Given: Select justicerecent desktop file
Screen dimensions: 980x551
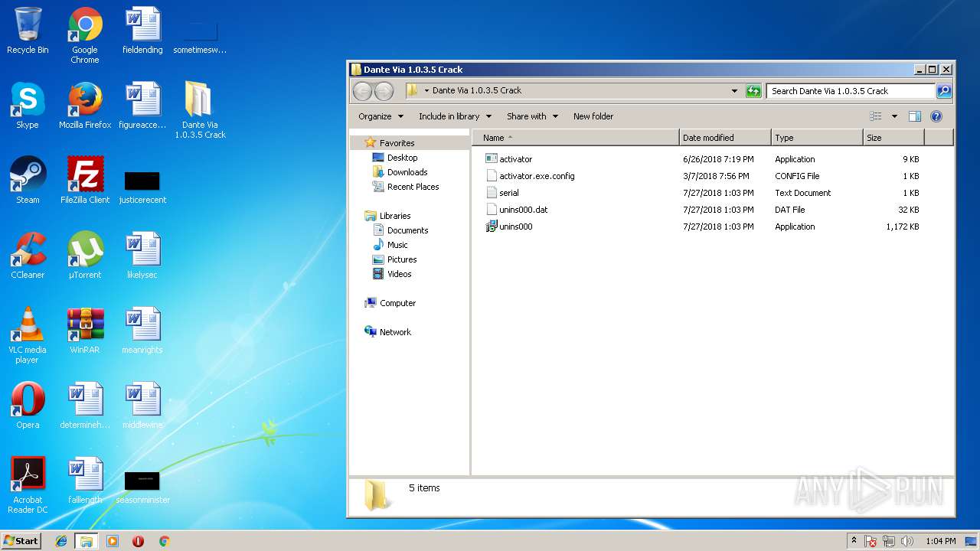Looking at the screenshot, I should click(142, 187).
